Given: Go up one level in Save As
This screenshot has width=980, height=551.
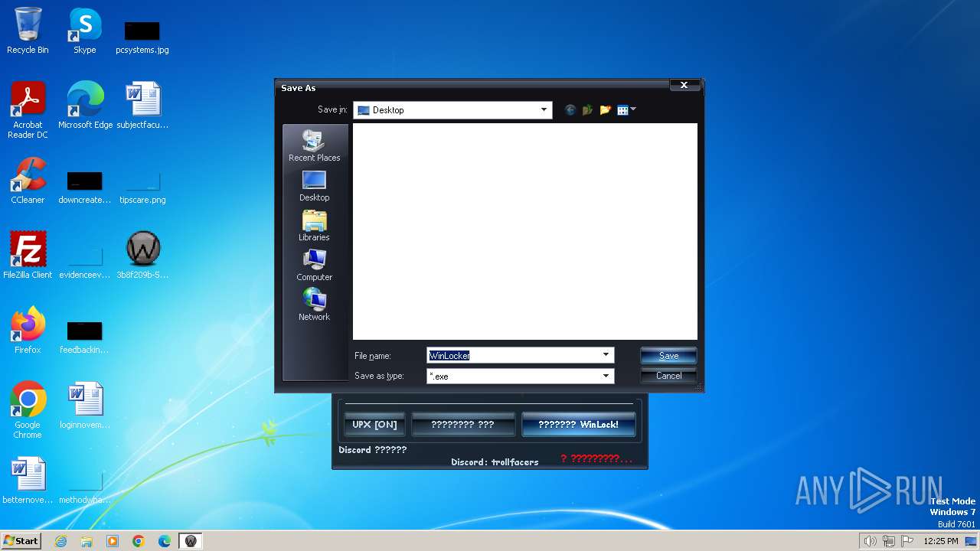Looking at the screenshot, I should click(x=587, y=110).
